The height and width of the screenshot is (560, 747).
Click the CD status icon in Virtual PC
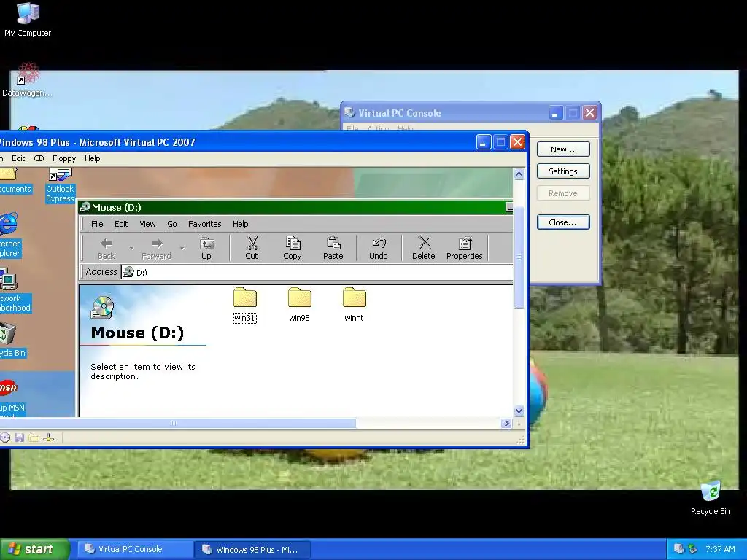pos(5,437)
